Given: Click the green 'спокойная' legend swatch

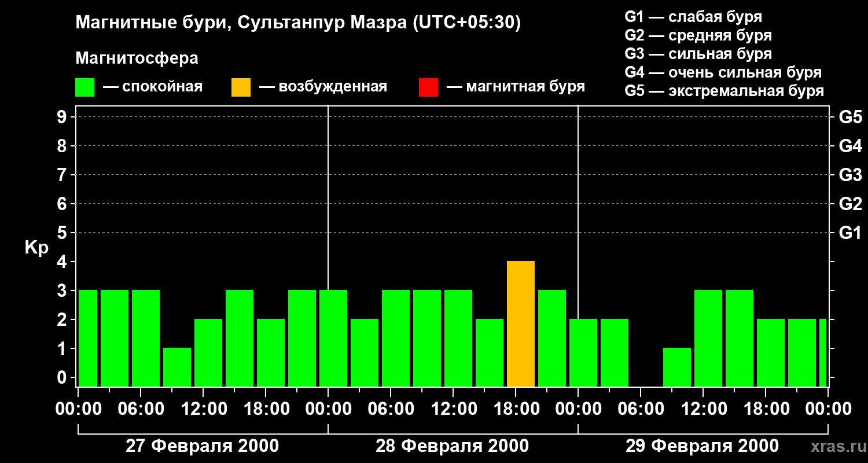Looking at the screenshot, I should click(85, 87).
